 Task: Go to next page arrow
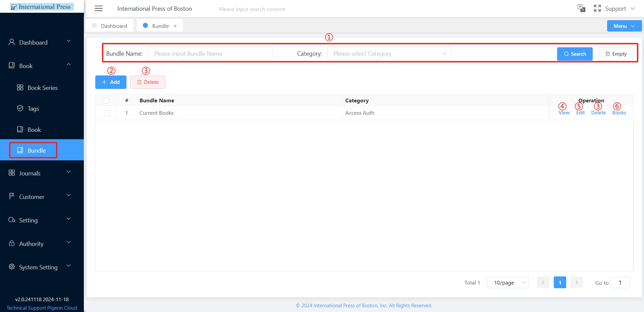(577, 282)
